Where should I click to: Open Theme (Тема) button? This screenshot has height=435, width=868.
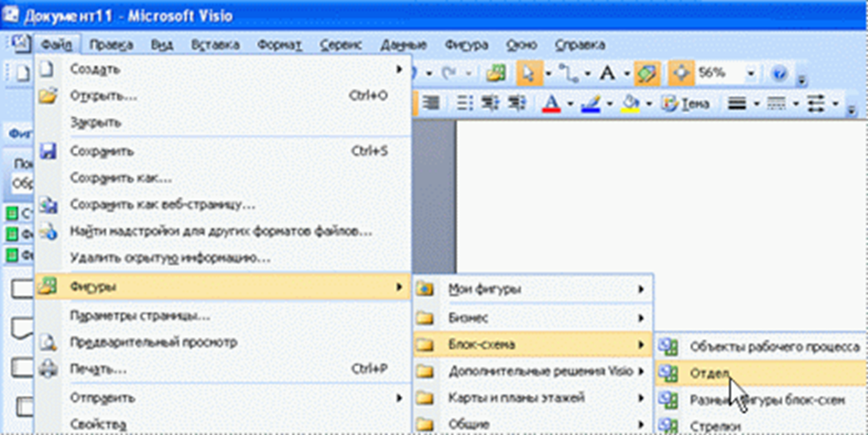687,104
